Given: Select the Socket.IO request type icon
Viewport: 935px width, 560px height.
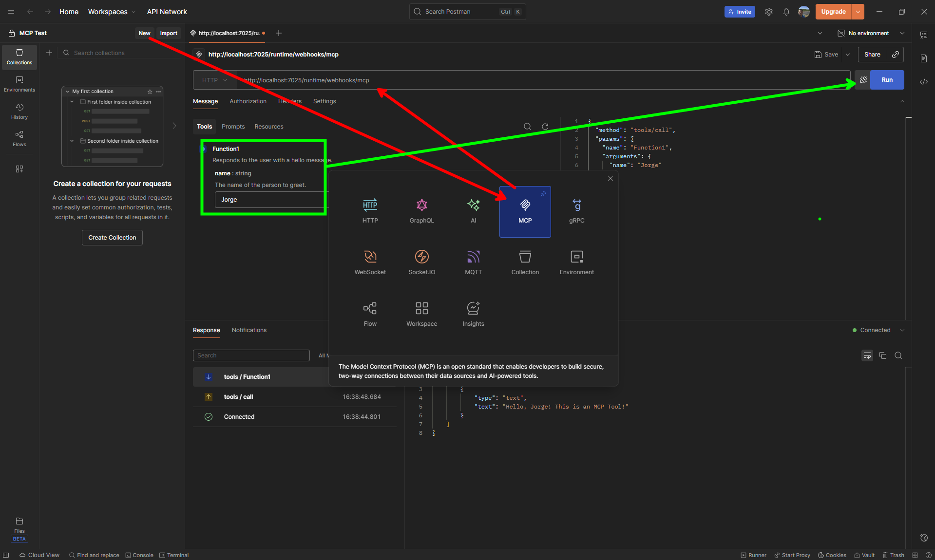Looking at the screenshot, I should tap(421, 262).
